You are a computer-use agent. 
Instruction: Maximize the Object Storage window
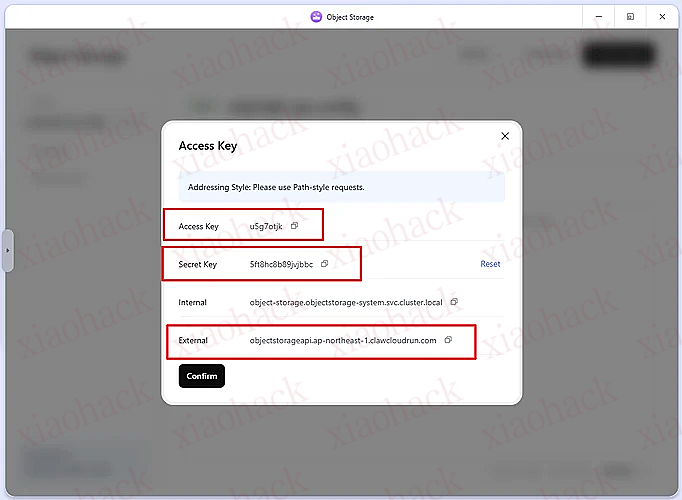630,17
